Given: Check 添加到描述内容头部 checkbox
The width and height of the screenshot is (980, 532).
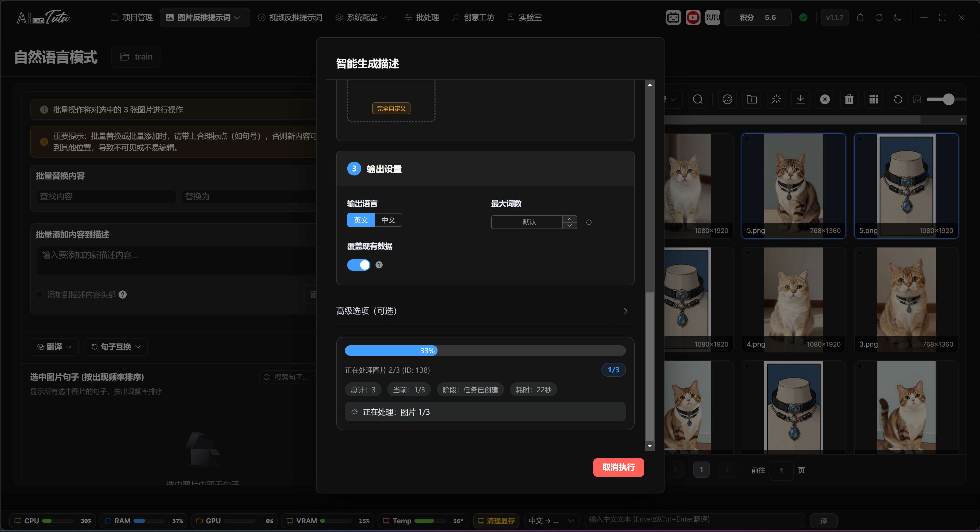Looking at the screenshot, I should 39,294.
